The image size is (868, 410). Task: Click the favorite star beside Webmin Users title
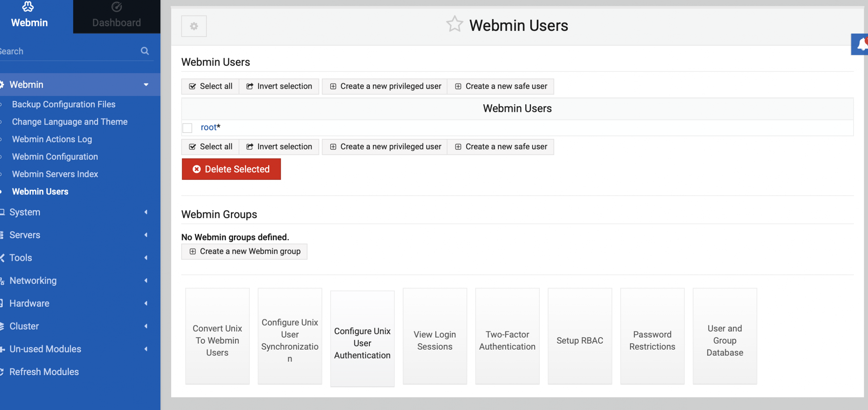click(454, 24)
